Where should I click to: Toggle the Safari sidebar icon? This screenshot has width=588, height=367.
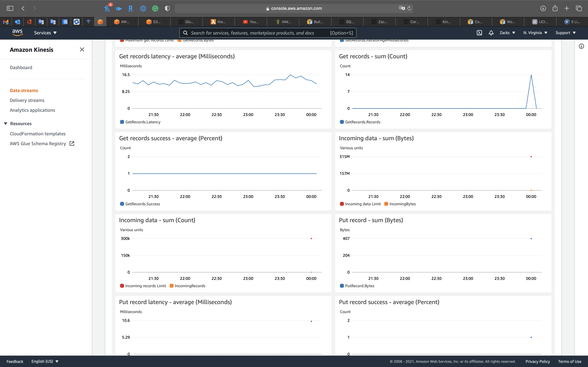click(x=10, y=9)
